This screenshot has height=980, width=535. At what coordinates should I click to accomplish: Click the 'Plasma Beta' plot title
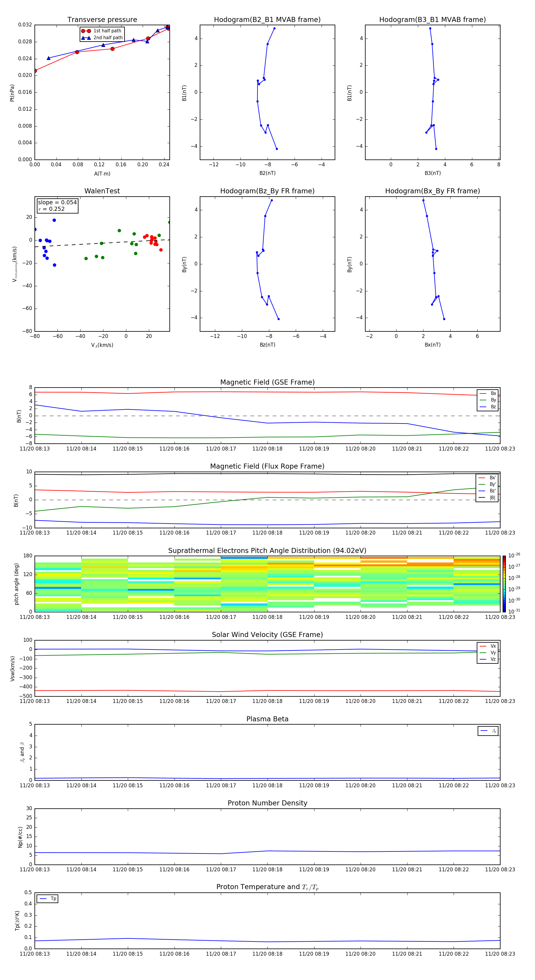[267, 719]
